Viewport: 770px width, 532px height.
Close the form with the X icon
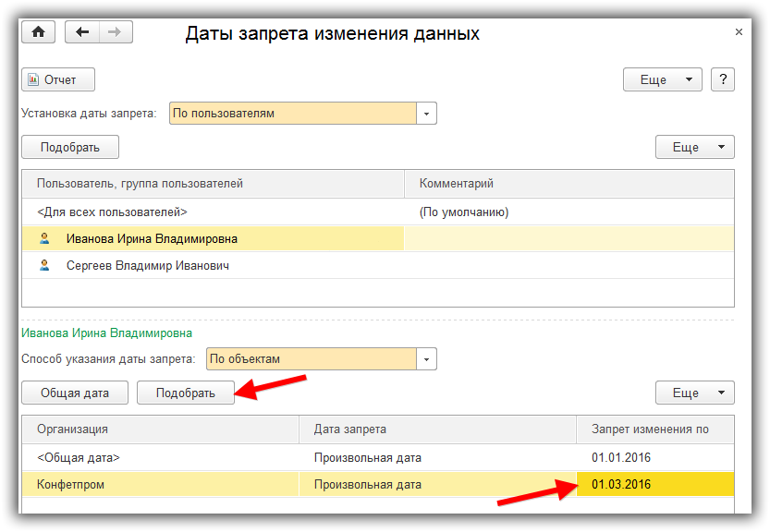coord(739,32)
